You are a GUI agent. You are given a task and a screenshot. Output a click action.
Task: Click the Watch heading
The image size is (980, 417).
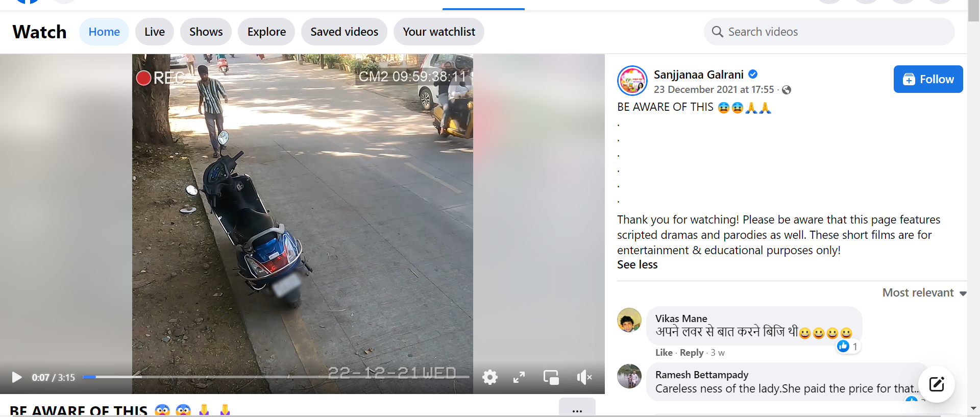pos(39,32)
